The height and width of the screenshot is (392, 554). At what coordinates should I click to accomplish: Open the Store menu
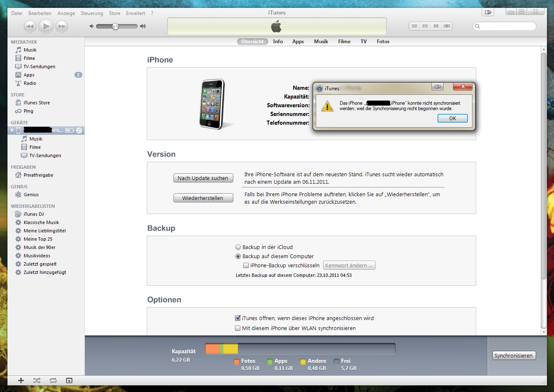click(x=114, y=13)
